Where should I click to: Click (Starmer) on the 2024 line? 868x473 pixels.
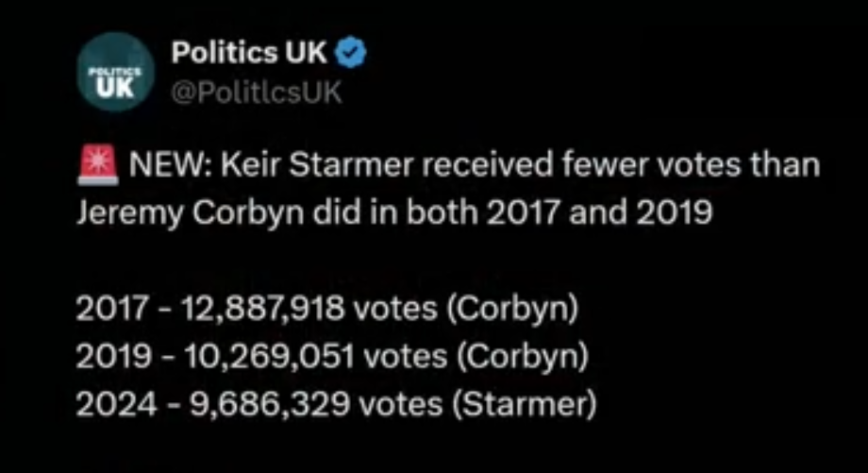(x=525, y=403)
